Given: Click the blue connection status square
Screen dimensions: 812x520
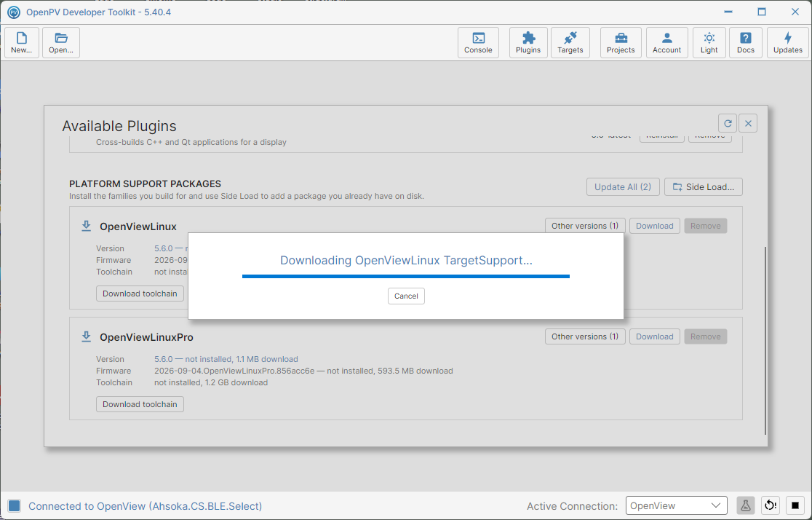Looking at the screenshot, I should (x=14, y=506).
